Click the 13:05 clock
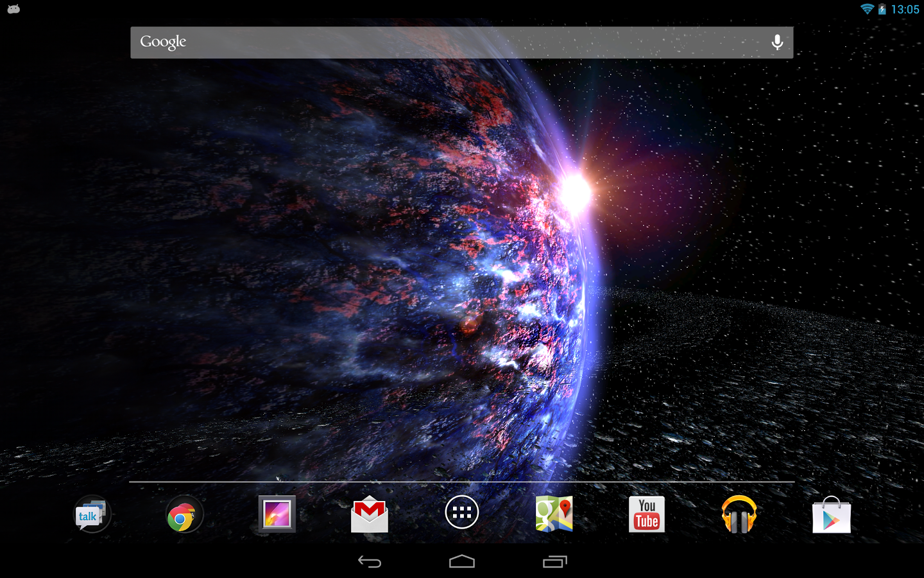 pyautogui.click(x=905, y=9)
